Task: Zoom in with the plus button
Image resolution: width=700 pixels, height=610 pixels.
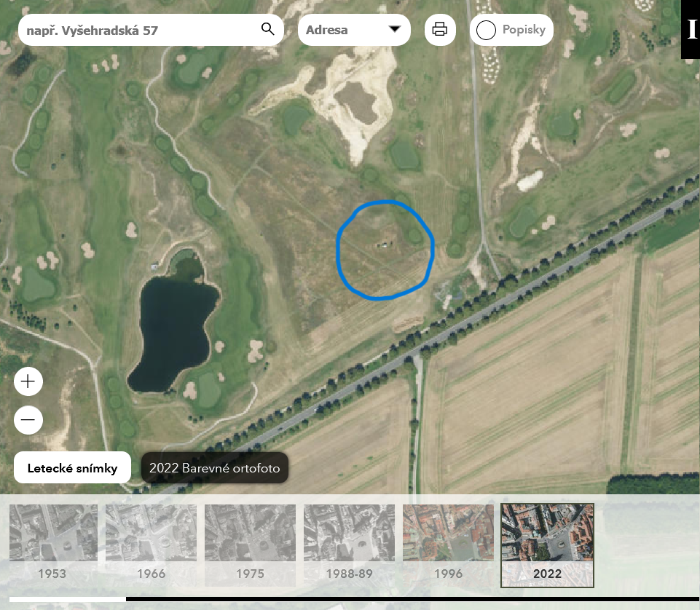Action: click(x=28, y=381)
